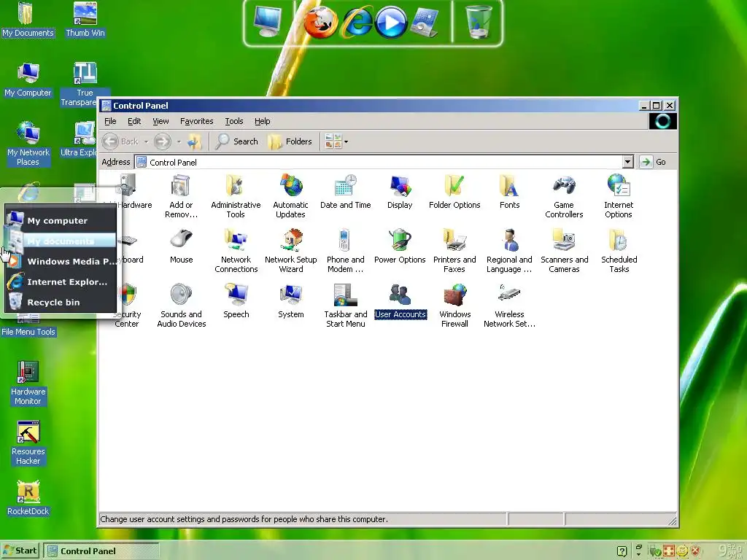Open Date and Time applet
This screenshot has height=560, width=747.
345,192
